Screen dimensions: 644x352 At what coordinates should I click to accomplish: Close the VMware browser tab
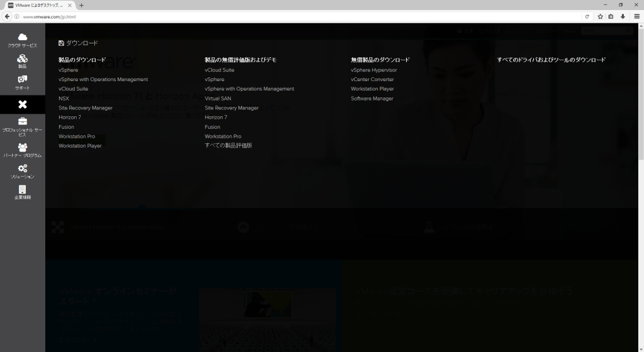[69, 5]
